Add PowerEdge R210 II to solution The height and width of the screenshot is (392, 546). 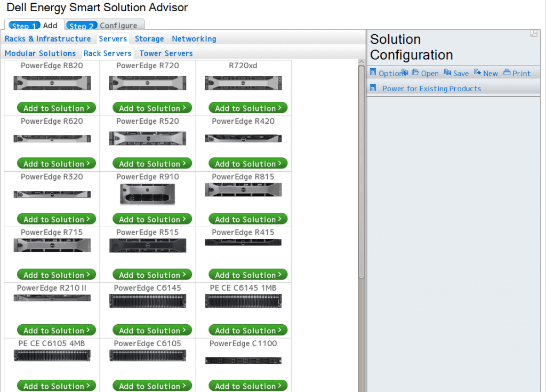point(57,330)
